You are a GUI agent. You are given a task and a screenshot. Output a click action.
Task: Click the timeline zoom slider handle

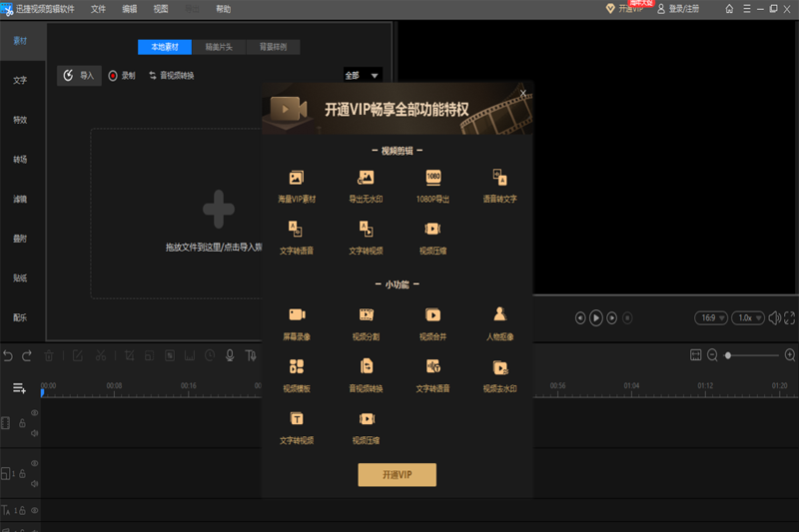coord(728,355)
